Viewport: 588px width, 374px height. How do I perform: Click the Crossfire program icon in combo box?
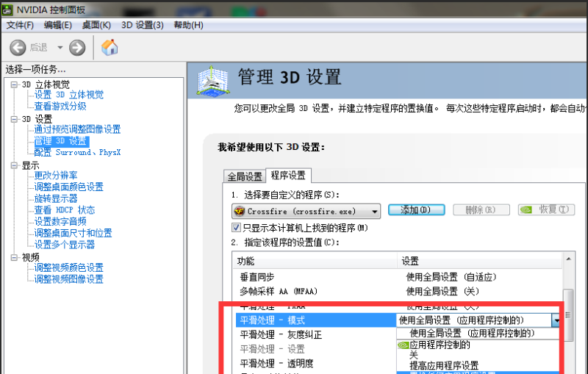tap(239, 211)
